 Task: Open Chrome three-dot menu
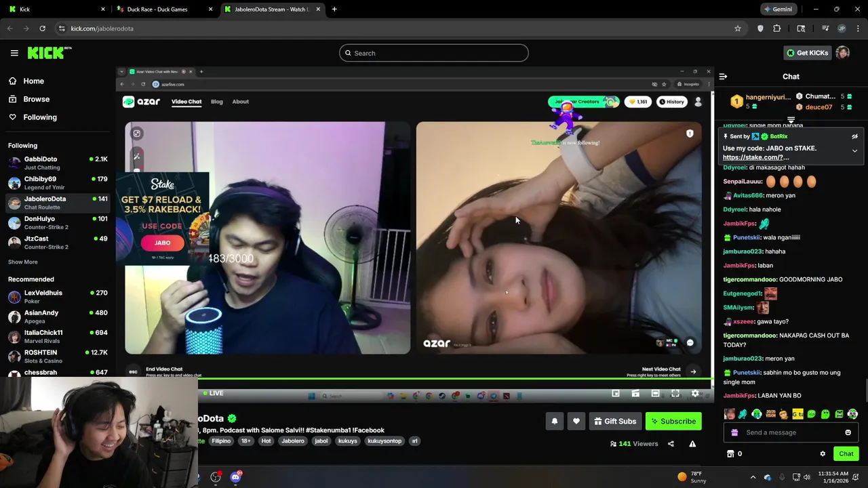(x=859, y=28)
